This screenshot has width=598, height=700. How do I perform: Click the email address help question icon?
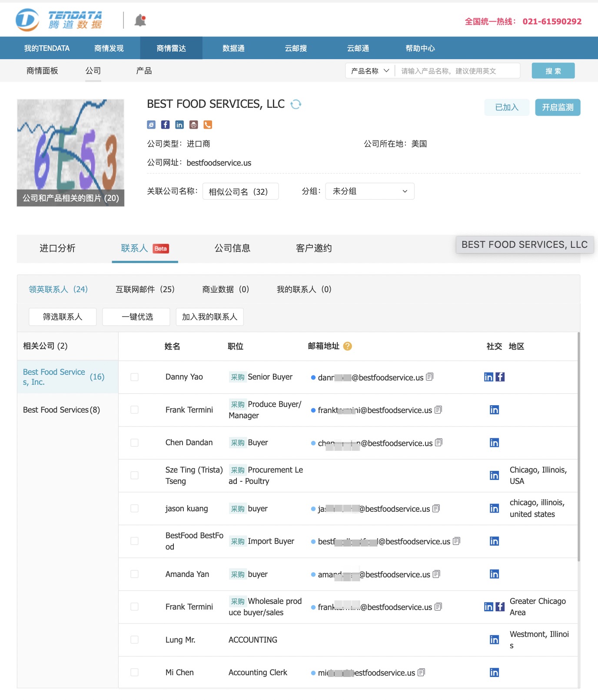347,346
